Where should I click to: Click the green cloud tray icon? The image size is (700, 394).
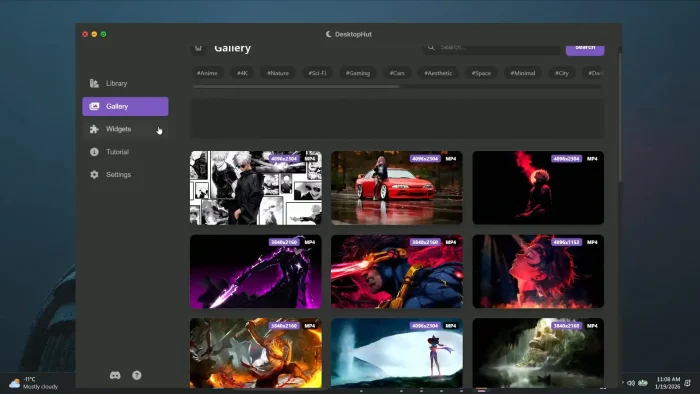[x=643, y=383]
